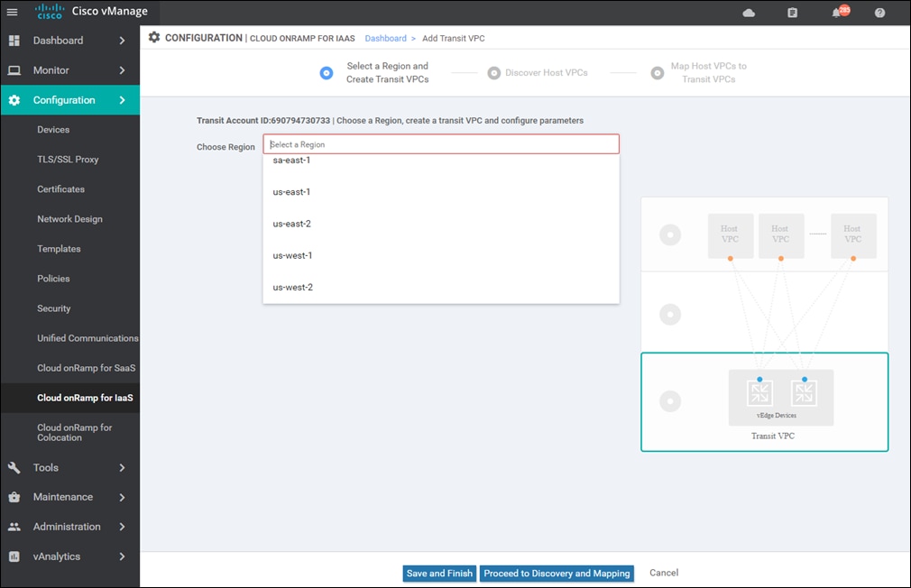This screenshot has height=588, width=911.
Task: Expand the Monitor menu chevron
Action: point(122,70)
